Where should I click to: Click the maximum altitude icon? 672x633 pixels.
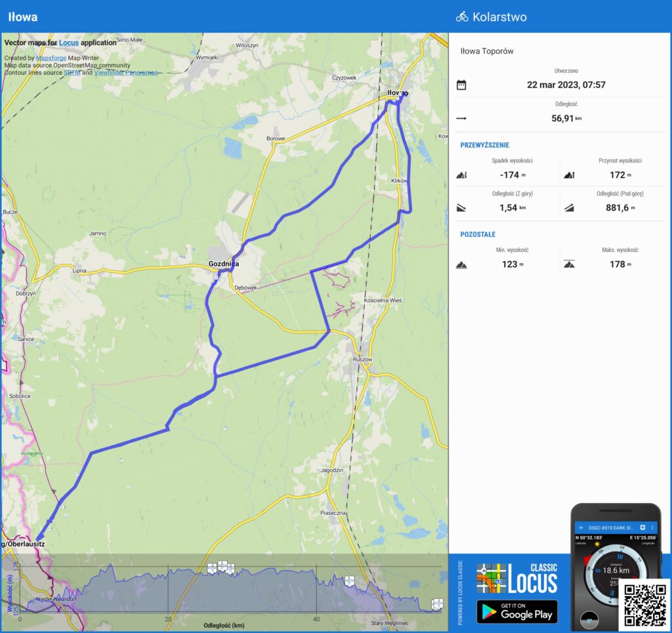[568, 265]
